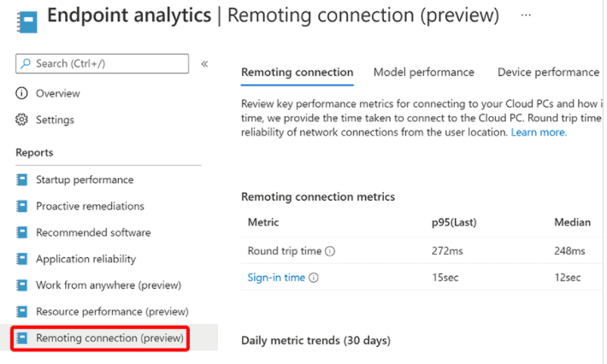Switch to the Model performance tab
607x364 pixels.
[423, 73]
